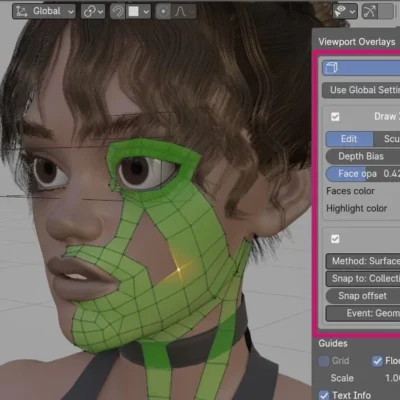Open the selectability and visibility eye dropdown
Image resolution: width=400 pixels, height=400 pixels.
pyautogui.click(x=345, y=11)
